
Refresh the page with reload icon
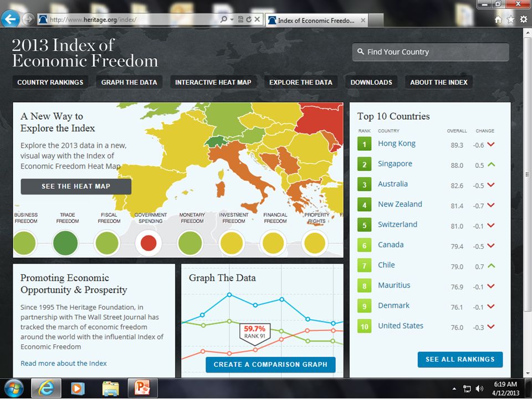click(x=249, y=19)
